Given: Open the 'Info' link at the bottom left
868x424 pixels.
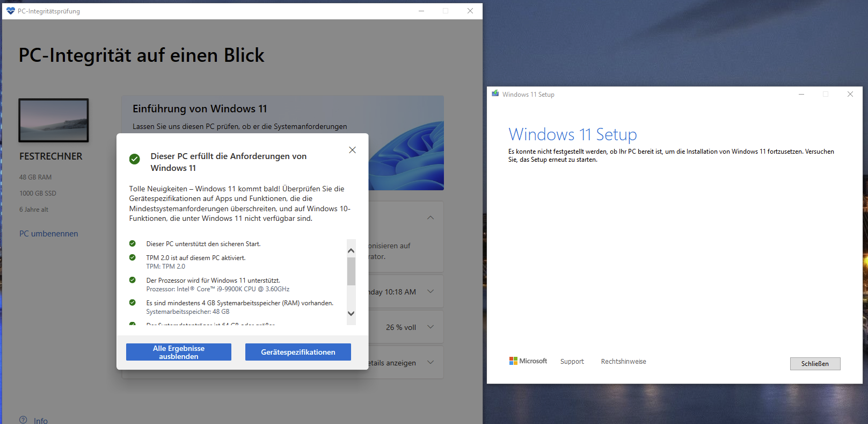Looking at the screenshot, I should [x=41, y=421].
